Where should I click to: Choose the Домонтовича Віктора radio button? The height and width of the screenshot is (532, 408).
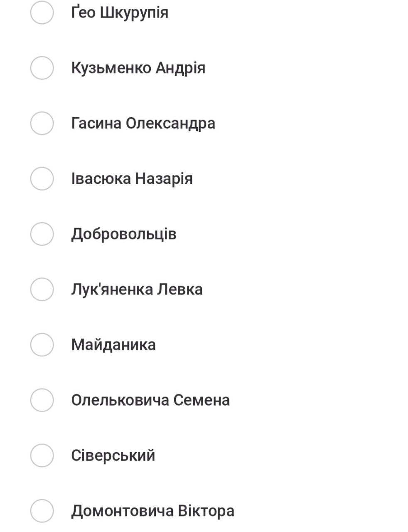click(42, 510)
